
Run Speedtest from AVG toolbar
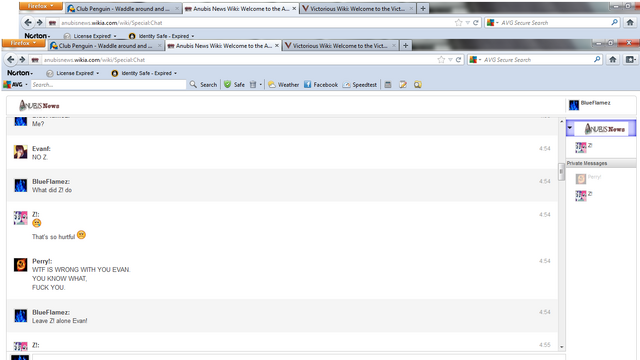[x=360, y=84]
